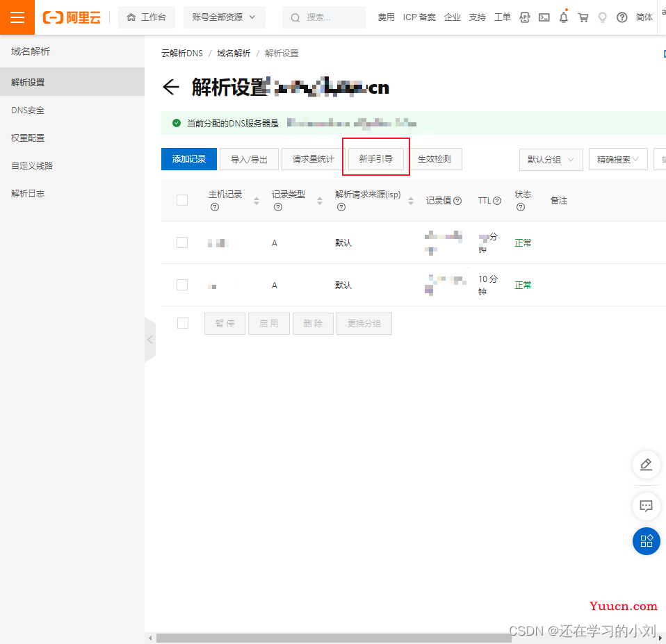Viewport: 666px width, 644px height.
Task: Open the help question mark icon
Action: [622, 17]
